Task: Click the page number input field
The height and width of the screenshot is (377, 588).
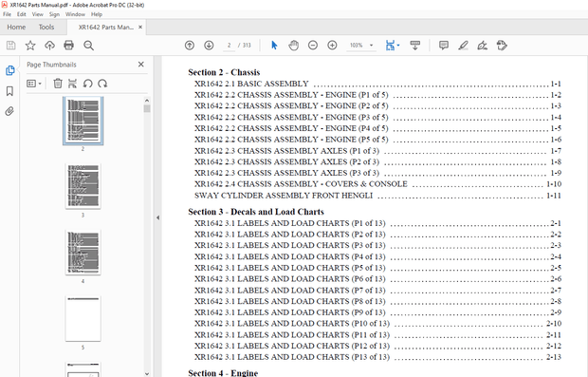Action: point(229,46)
